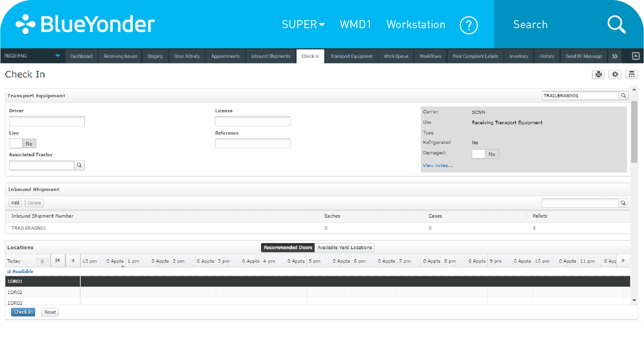644x353 pixels.
Task: Click the layout icon beside the settings gear
Action: point(632,74)
